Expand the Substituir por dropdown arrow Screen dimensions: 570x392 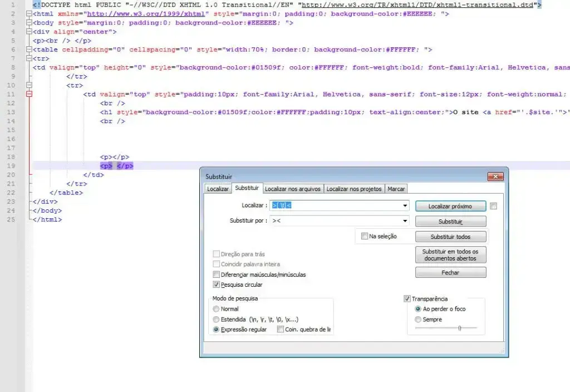(x=405, y=221)
